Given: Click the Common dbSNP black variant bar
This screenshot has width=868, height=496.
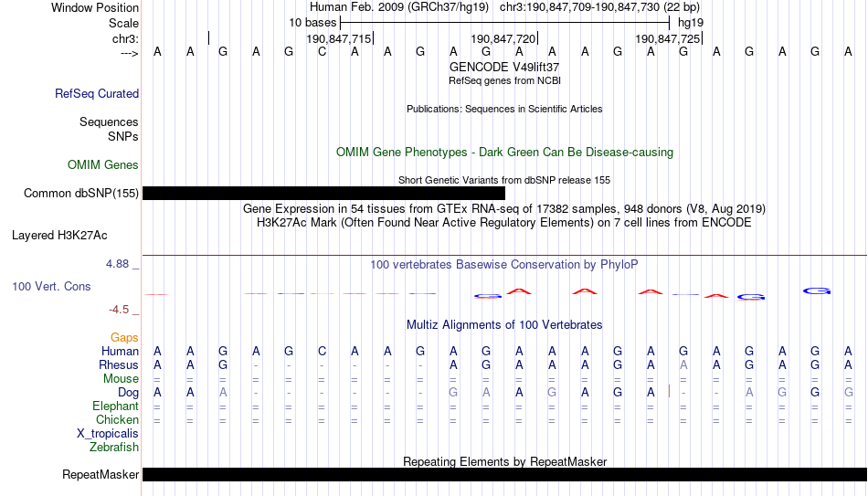Looking at the screenshot, I should pos(323,194).
